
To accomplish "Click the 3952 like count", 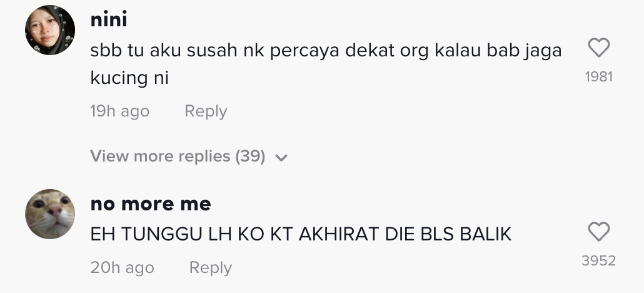I will [x=598, y=261].
